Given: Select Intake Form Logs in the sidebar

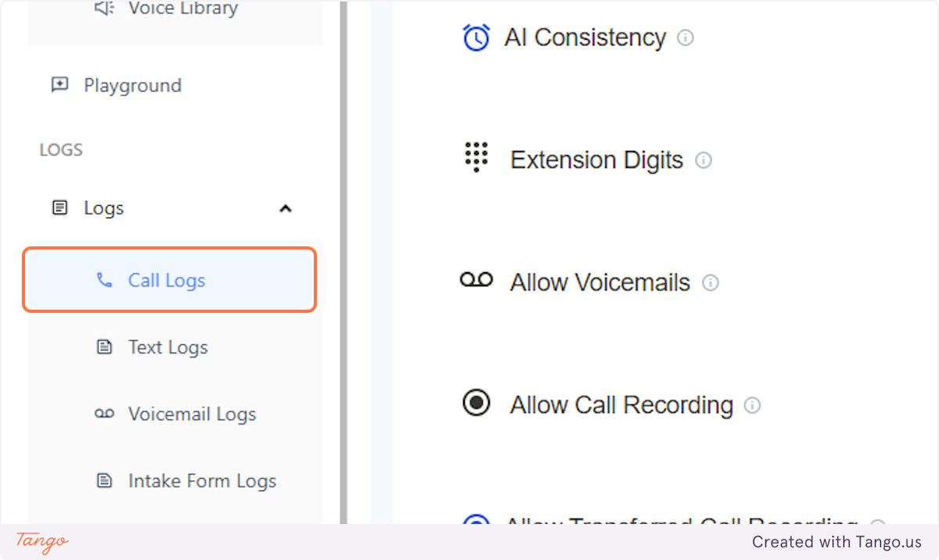Looking at the screenshot, I should point(202,480).
